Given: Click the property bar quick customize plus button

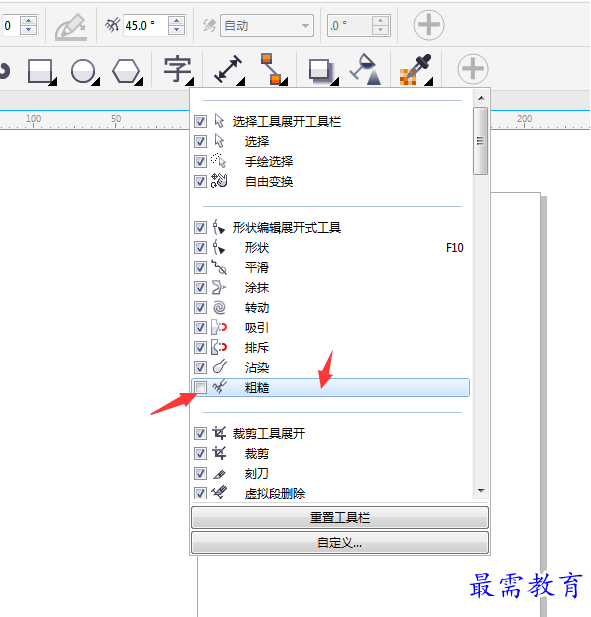Looking at the screenshot, I should 428,25.
